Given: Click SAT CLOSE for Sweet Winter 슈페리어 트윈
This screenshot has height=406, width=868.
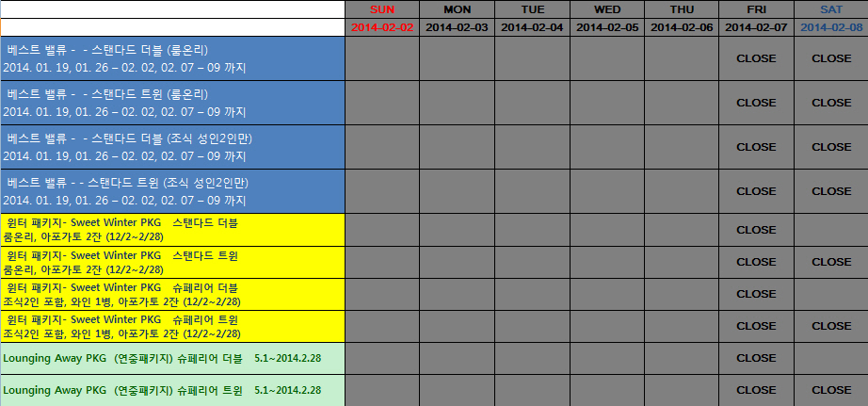Looking at the screenshot, I should [831, 326].
